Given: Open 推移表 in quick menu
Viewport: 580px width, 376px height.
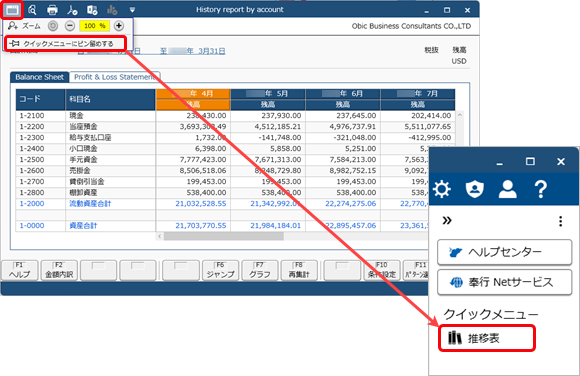Looking at the screenshot, I should [487, 338].
